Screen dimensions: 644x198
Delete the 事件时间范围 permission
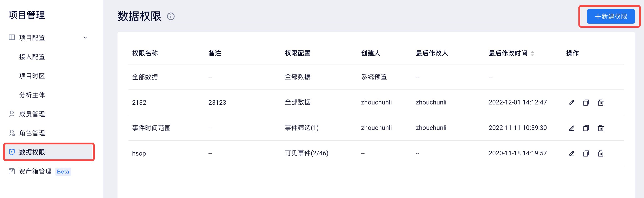click(601, 128)
